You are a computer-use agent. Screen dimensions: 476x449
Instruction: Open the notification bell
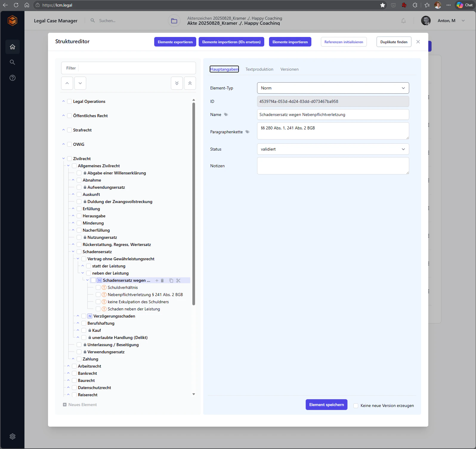point(404,21)
